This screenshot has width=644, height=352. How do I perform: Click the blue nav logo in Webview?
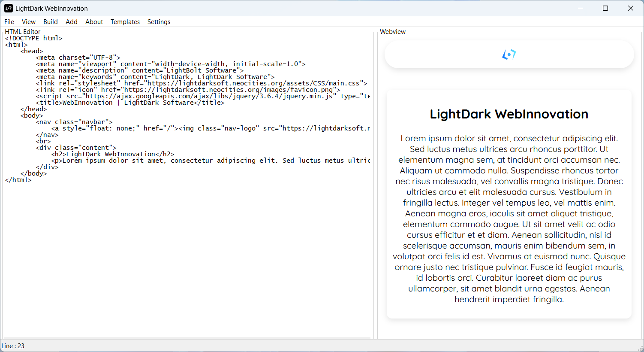509,55
